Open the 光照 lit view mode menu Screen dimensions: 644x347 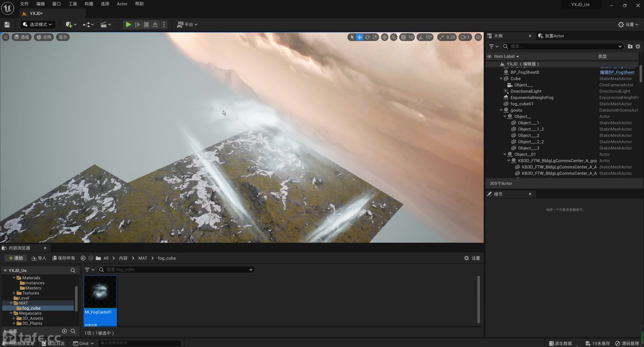click(44, 37)
